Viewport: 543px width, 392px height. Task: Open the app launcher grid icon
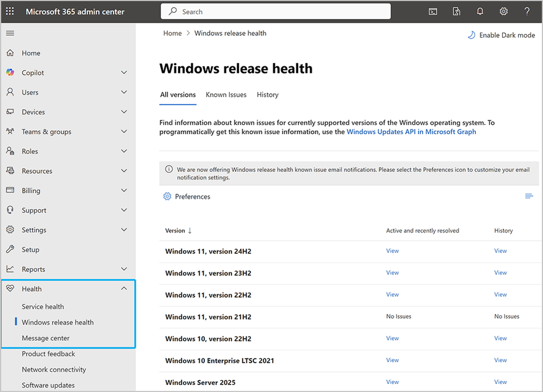[10, 11]
